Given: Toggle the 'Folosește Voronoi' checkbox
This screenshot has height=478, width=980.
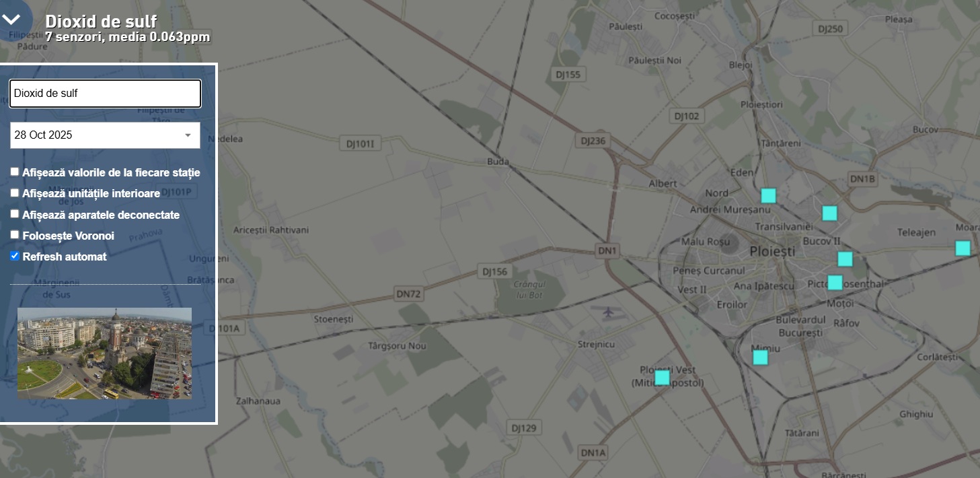Looking at the screenshot, I should point(15,234).
